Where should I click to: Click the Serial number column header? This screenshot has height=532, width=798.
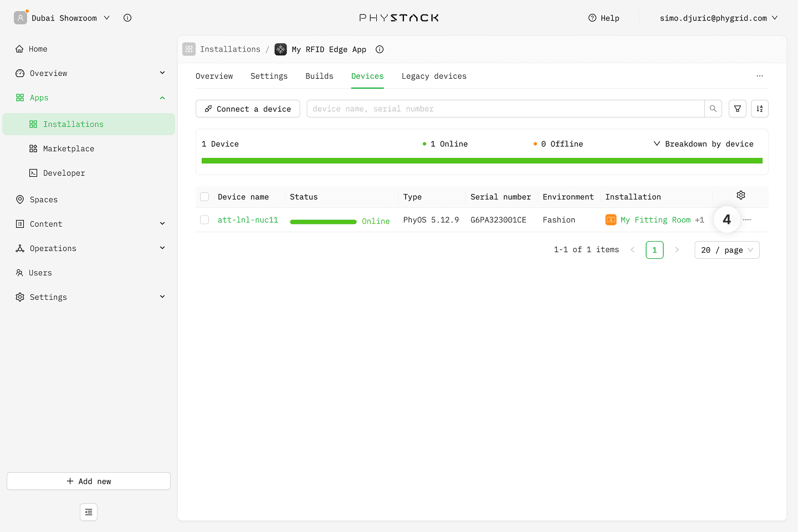click(500, 197)
